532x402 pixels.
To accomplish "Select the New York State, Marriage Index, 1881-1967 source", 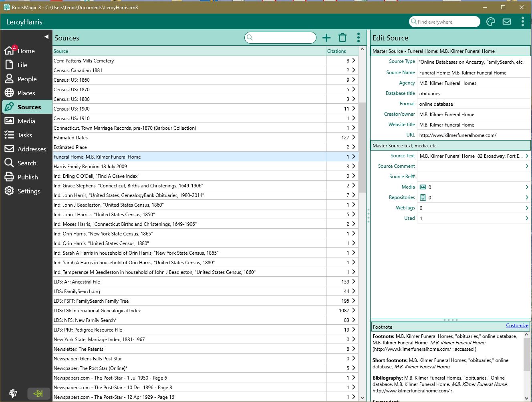I will pos(189,339).
